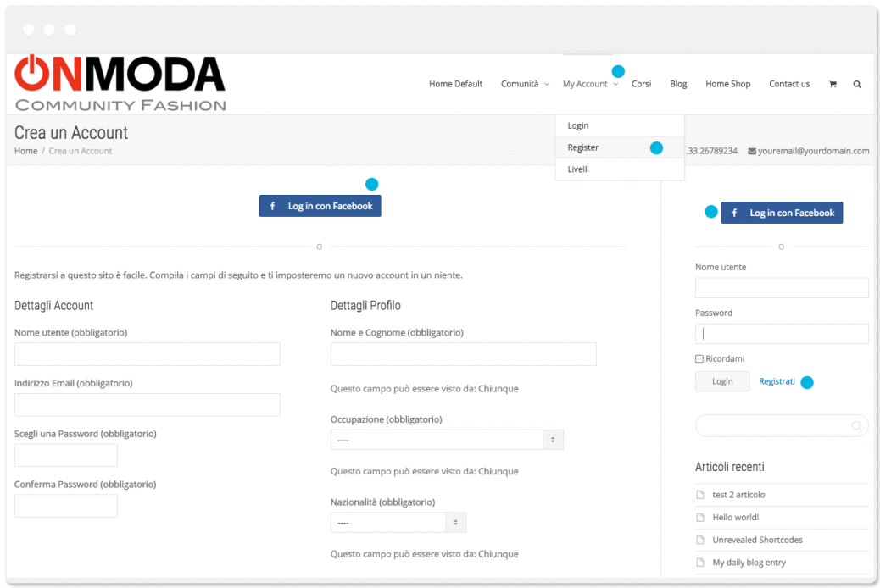This screenshot has height=588, width=880.
Task: Open the Nazionalità dropdown
Action: [x=398, y=523]
